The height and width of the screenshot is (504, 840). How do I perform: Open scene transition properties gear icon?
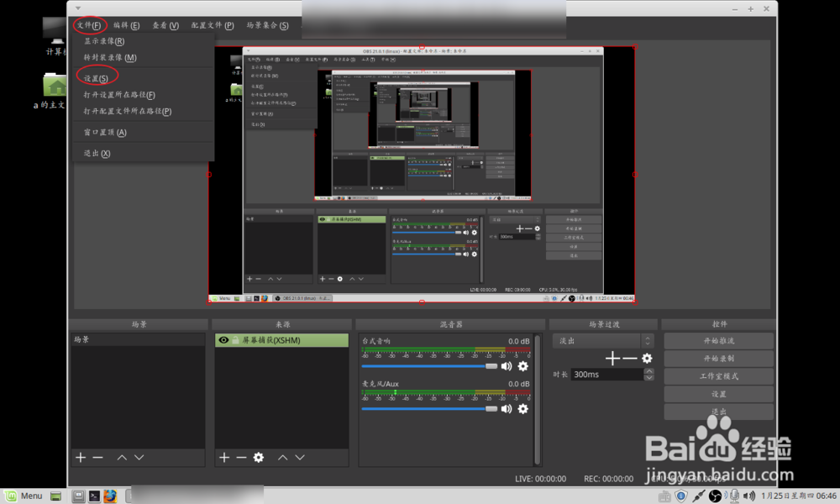click(647, 358)
